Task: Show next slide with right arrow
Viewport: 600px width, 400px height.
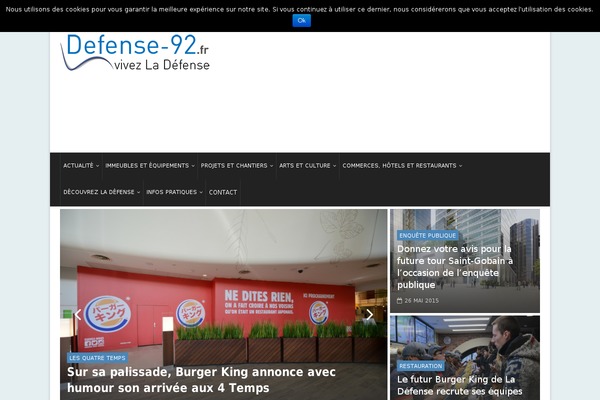Action: pos(369,315)
